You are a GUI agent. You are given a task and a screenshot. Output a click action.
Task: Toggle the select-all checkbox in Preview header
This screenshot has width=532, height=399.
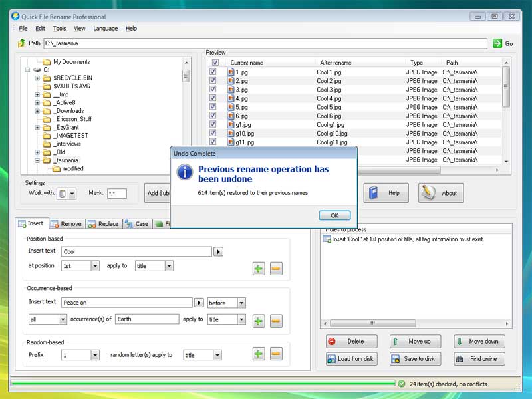[215, 63]
